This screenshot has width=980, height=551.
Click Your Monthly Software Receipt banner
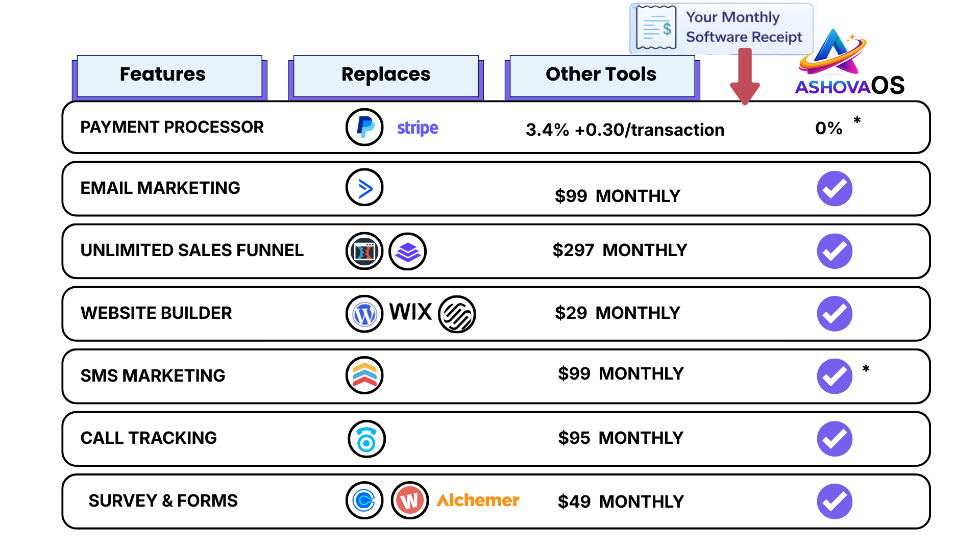[x=721, y=28]
